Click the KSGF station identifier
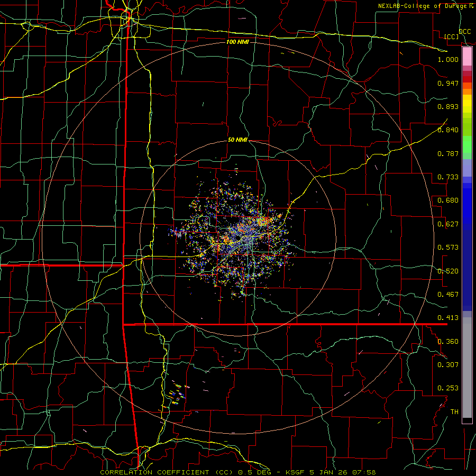The image size is (476, 476). (x=296, y=472)
